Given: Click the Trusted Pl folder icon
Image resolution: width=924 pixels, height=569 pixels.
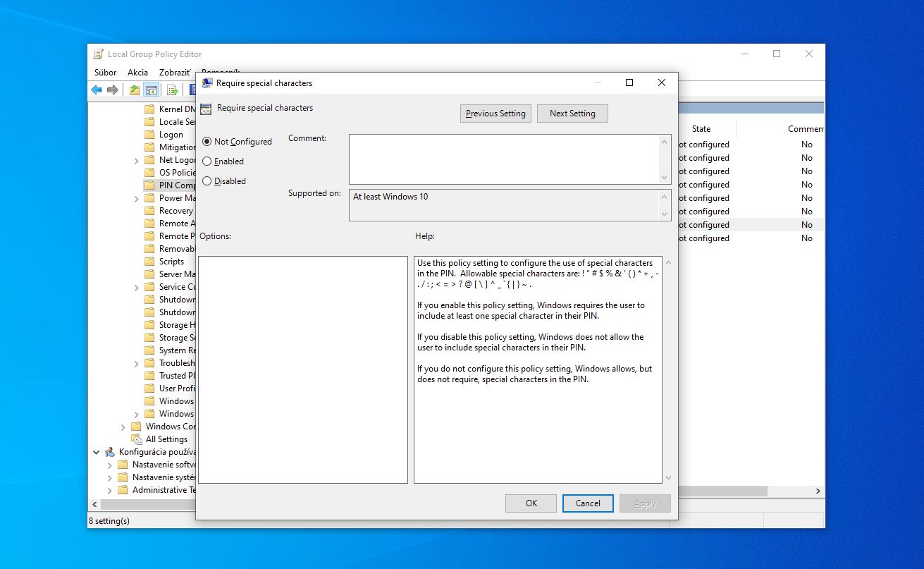Looking at the screenshot, I should click(149, 376).
